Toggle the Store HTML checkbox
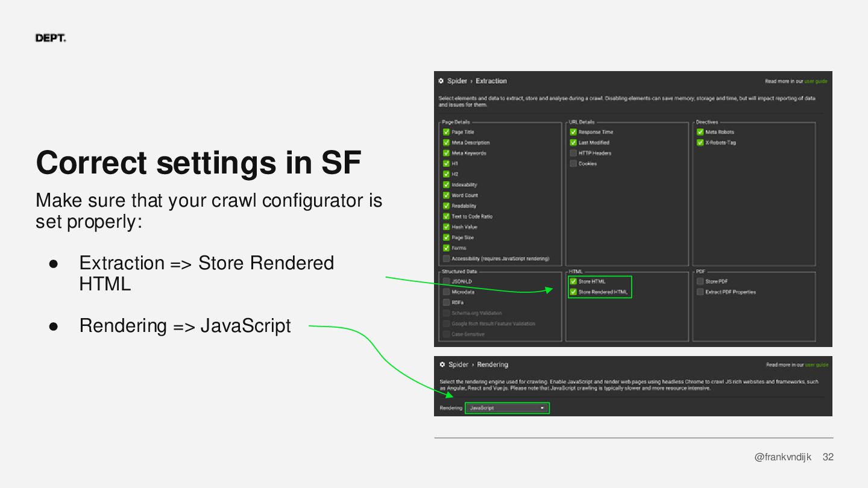The image size is (868, 488). 573,281
